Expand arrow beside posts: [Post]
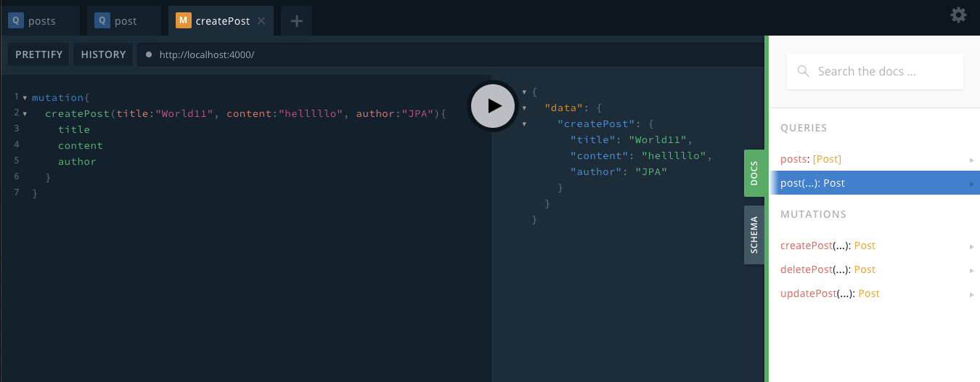The height and width of the screenshot is (382, 980). pos(971,160)
